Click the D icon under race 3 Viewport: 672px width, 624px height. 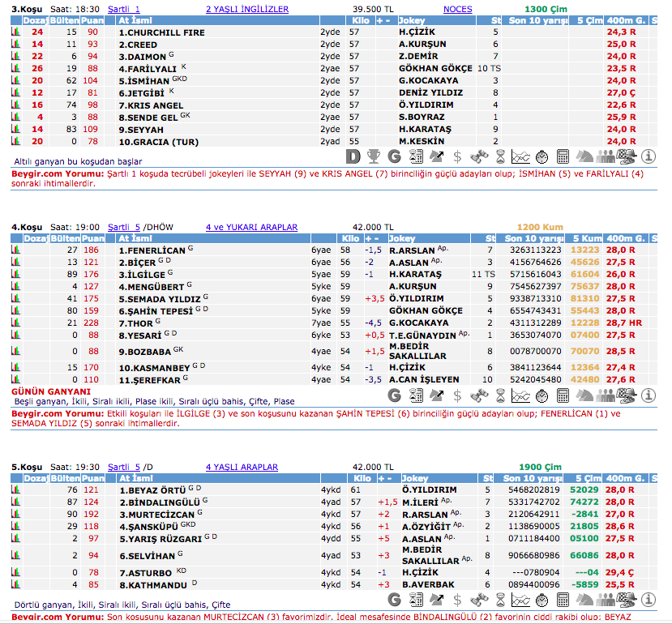click(x=353, y=156)
